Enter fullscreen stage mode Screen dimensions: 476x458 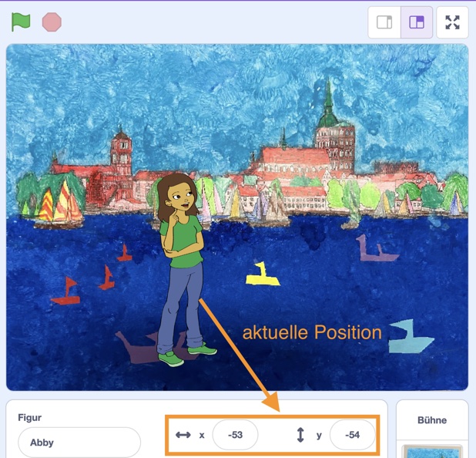tap(452, 22)
